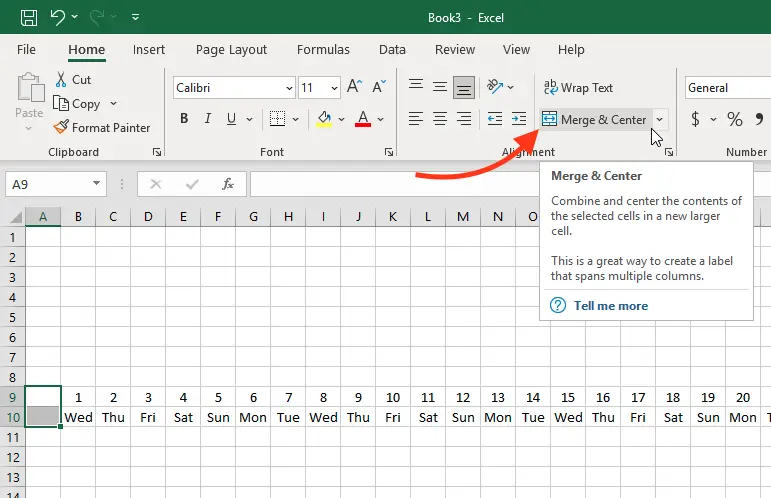Expand the Merge & Center dropdown arrow
Screen dimensions: 771x498
pyautogui.click(x=659, y=120)
